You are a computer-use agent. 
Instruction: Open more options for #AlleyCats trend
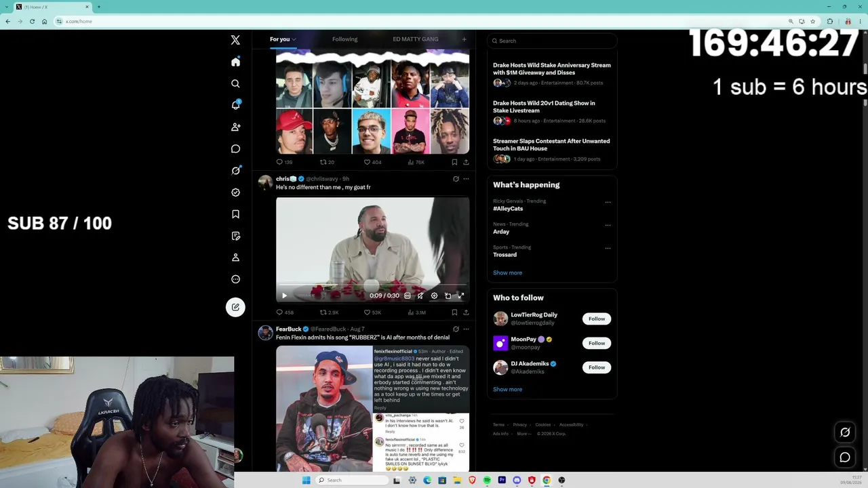click(x=608, y=202)
